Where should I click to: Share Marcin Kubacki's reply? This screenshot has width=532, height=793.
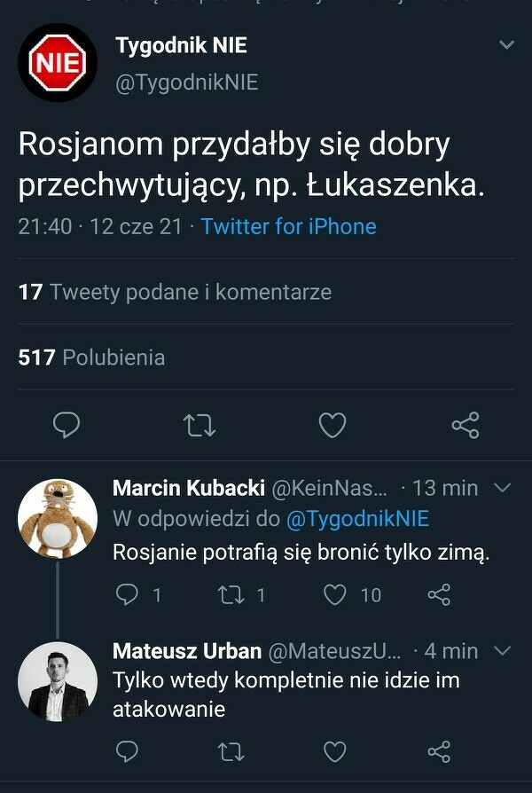pyautogui.click(x=439, y=594)
